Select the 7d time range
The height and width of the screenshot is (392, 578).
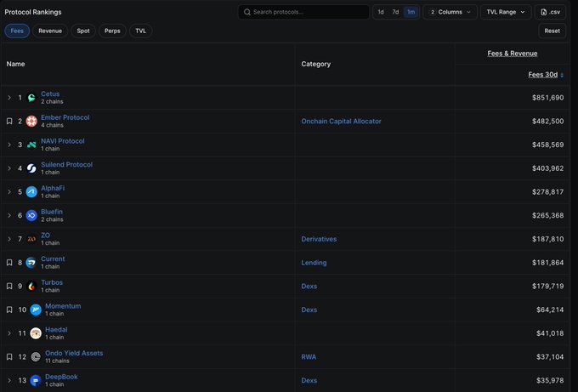(395, 12)
